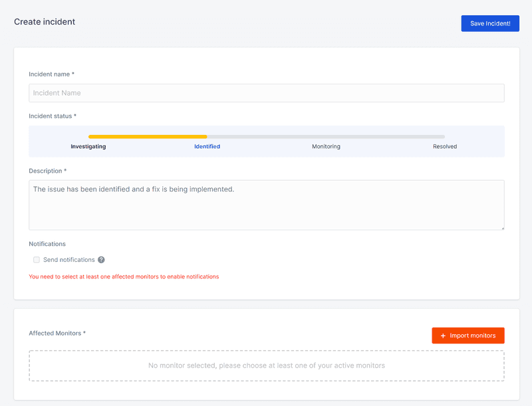The width and height of the screenshot is (532, 406).
Task: Click the red notifications warning message
Action: pos(124,276)
